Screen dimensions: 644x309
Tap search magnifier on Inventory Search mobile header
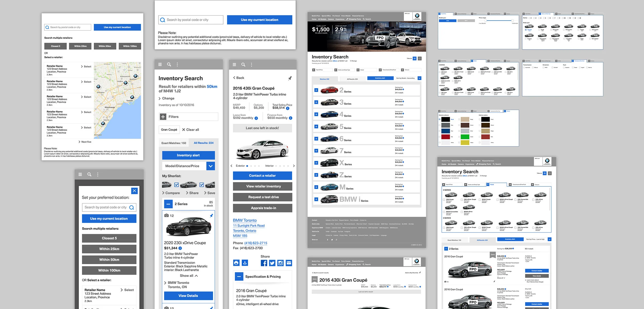click(x=169, y=64)
